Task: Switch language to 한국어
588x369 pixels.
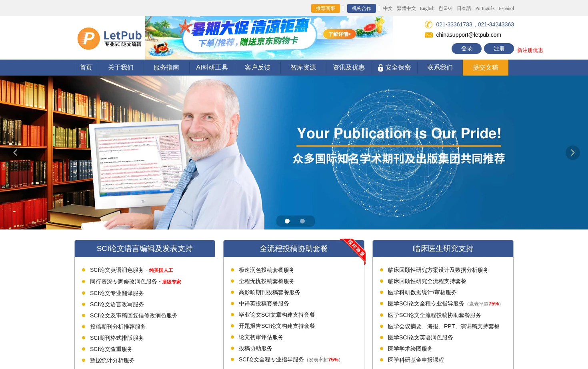Action: (446, 8)
